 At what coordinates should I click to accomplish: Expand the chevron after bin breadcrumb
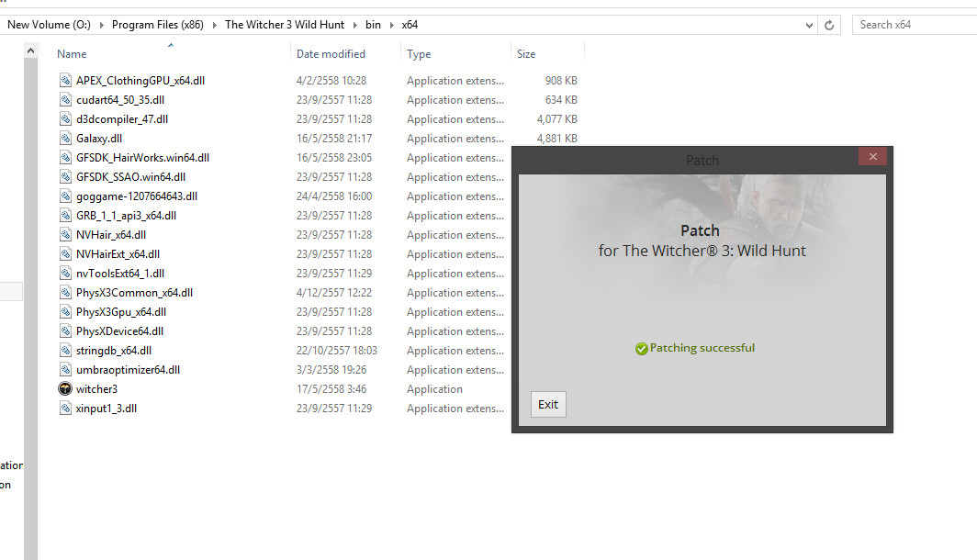point(392,25)
